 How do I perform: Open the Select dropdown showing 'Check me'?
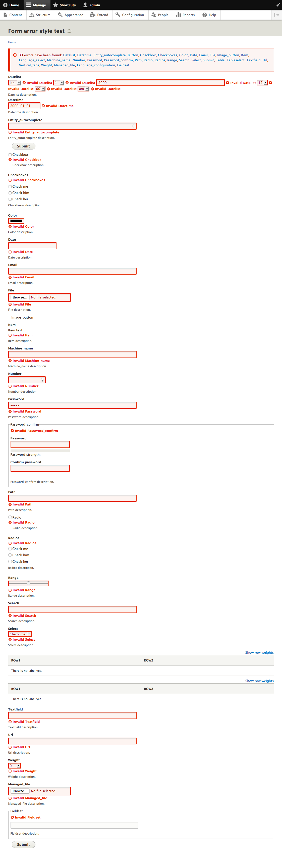20,634
